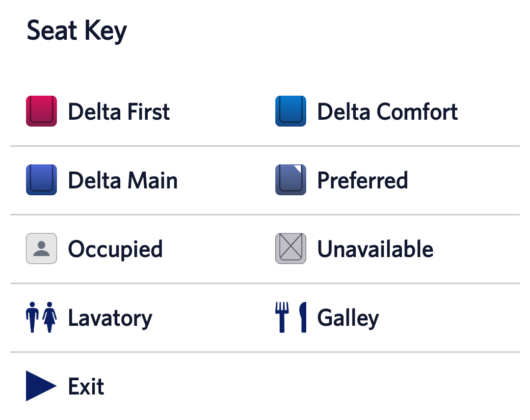
Task: Click the Occupied person seat icon
Action: [41, 248]
